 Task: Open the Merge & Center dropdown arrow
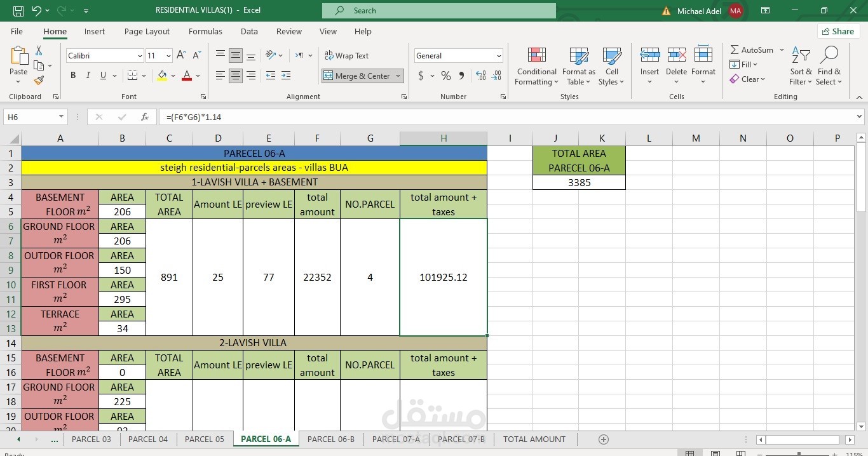tap(398, 76)
